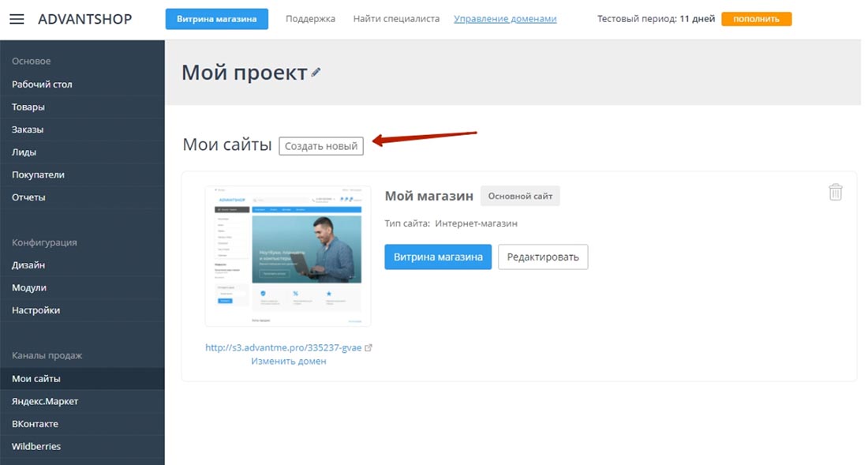Select Мои сайты in sidebar
Screen dimensions: 868x465
[82, 379]
